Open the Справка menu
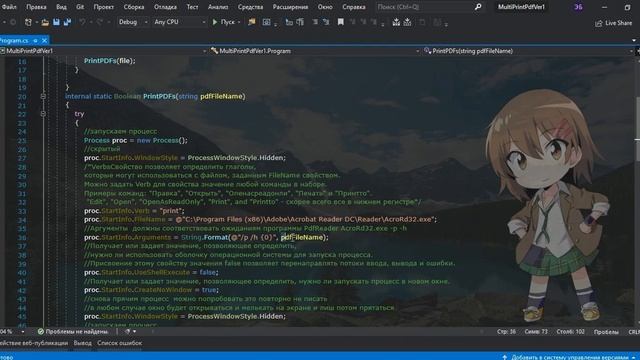The width and height of the screenshot is (640, 360). 354,7
